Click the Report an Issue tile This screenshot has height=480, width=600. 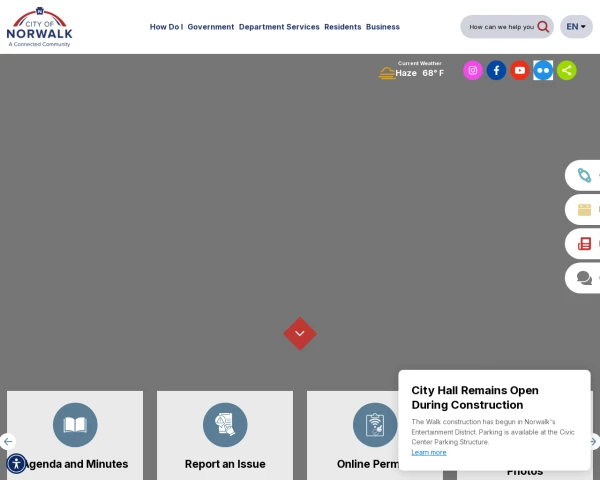click(225, 435)
